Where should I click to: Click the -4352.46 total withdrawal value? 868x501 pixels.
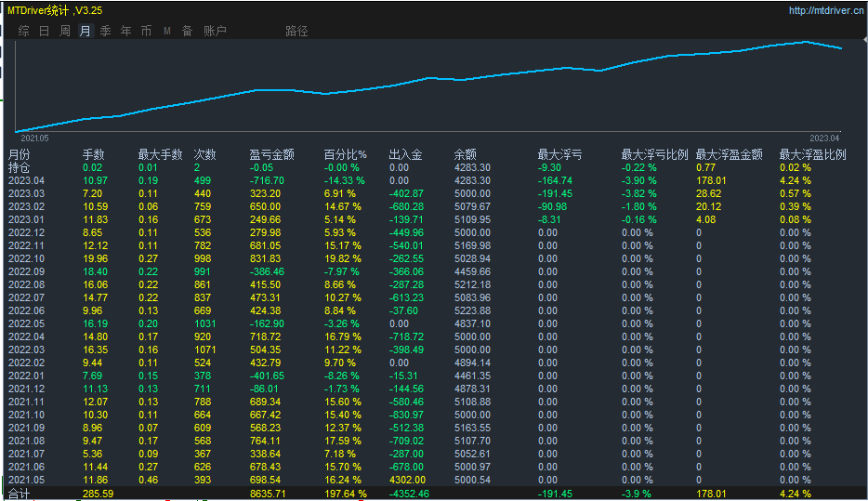(x=409, y=494)
